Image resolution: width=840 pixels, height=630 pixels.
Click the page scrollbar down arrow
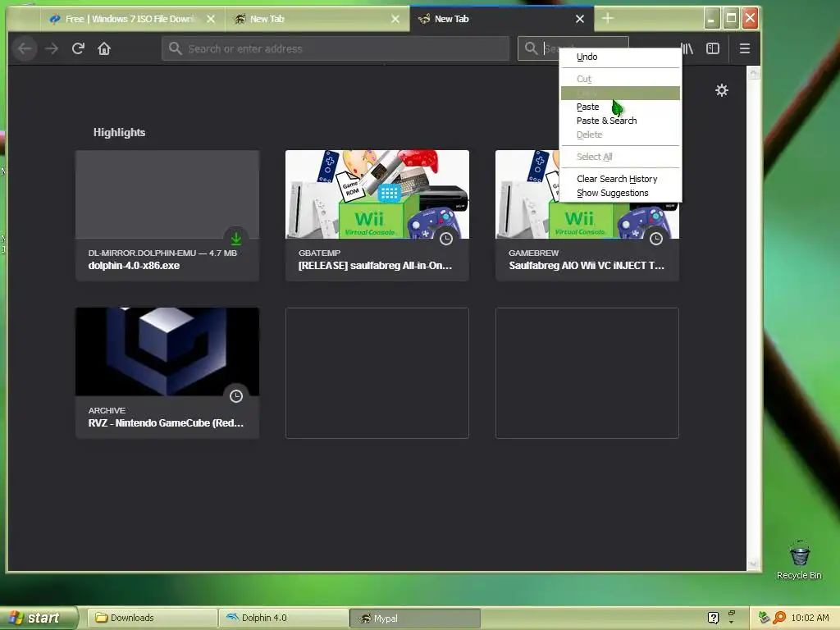(x=753, y=564)
